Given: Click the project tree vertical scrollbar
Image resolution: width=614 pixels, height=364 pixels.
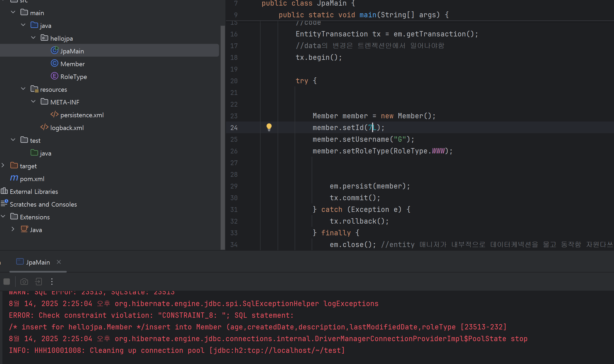Looking at the screenshot, I should [x=223, y=137].
